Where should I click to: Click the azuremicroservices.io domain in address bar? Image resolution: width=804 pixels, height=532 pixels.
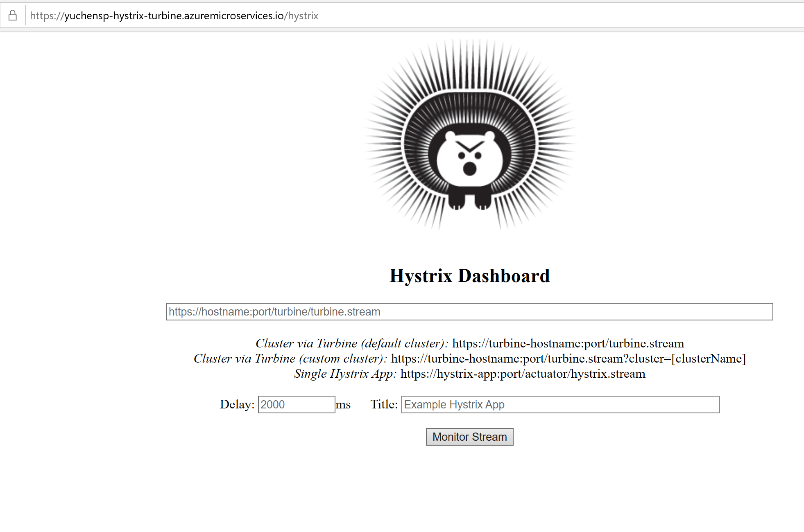[233, 16]
